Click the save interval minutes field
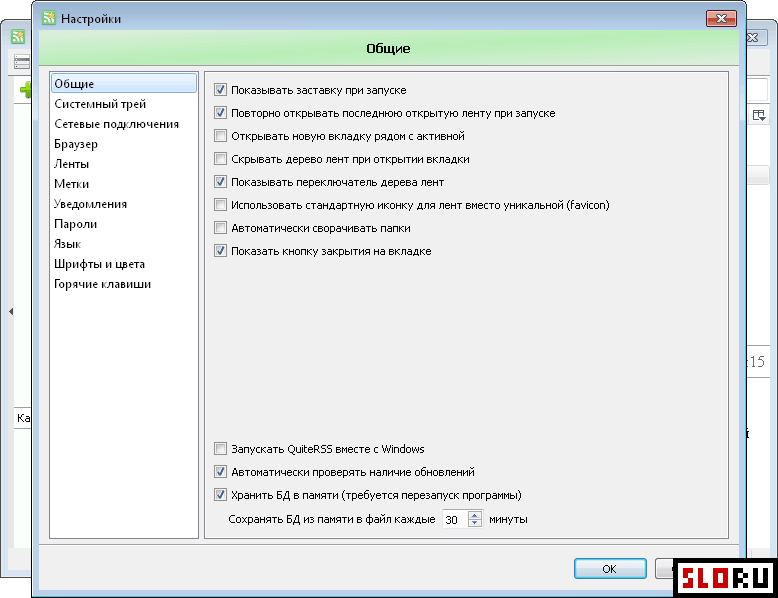The image size is (778, 598). [x=455, y=520]
